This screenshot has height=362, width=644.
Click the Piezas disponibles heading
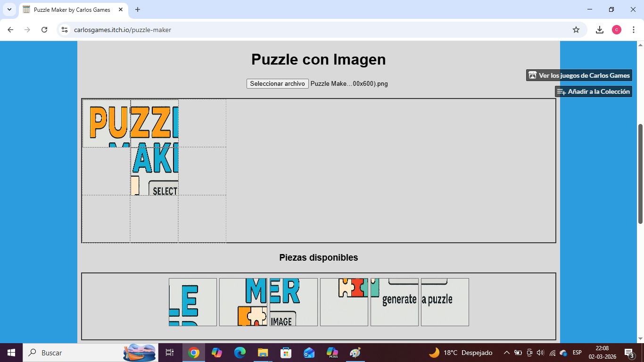(x=319, y=257)
